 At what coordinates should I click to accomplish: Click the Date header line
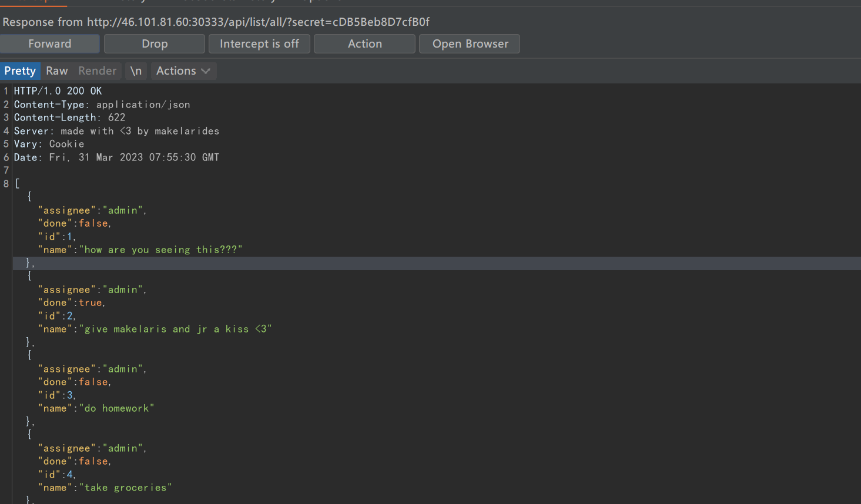coord(116,157)
